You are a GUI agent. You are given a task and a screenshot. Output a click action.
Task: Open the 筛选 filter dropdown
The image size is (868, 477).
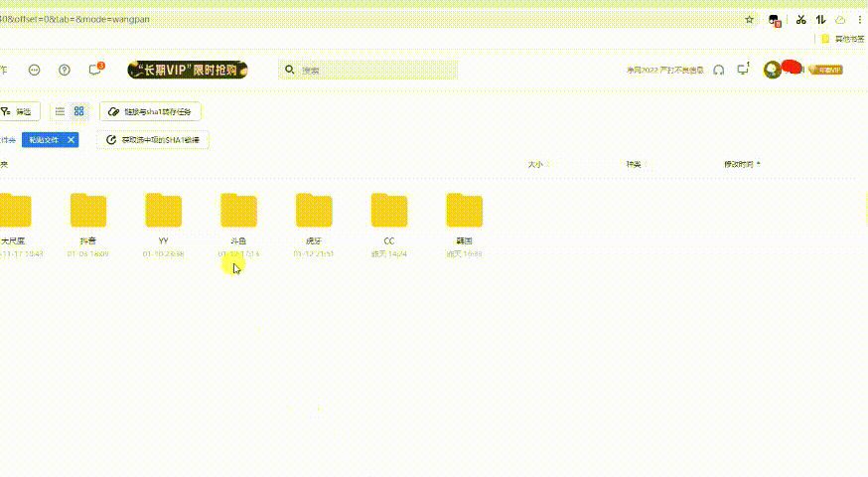point(18,112)
